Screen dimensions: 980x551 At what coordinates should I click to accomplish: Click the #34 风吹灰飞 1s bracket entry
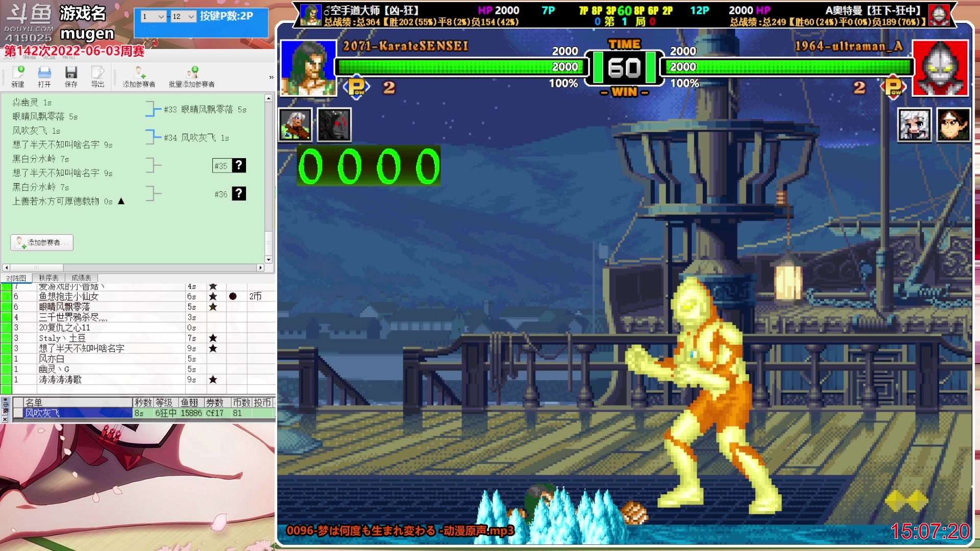[197, 138]
